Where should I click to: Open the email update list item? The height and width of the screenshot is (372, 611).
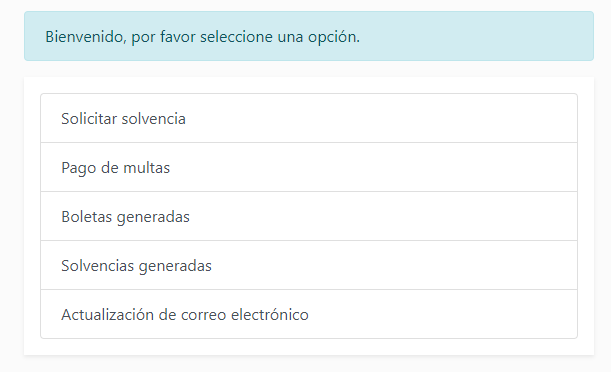(309, 314)
